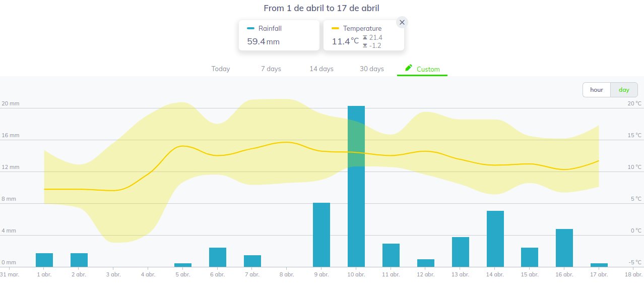Click the small rainfall bar for 5 abr.
The width and height of the screenshot is (644, 286).
(x=183, y=265)
